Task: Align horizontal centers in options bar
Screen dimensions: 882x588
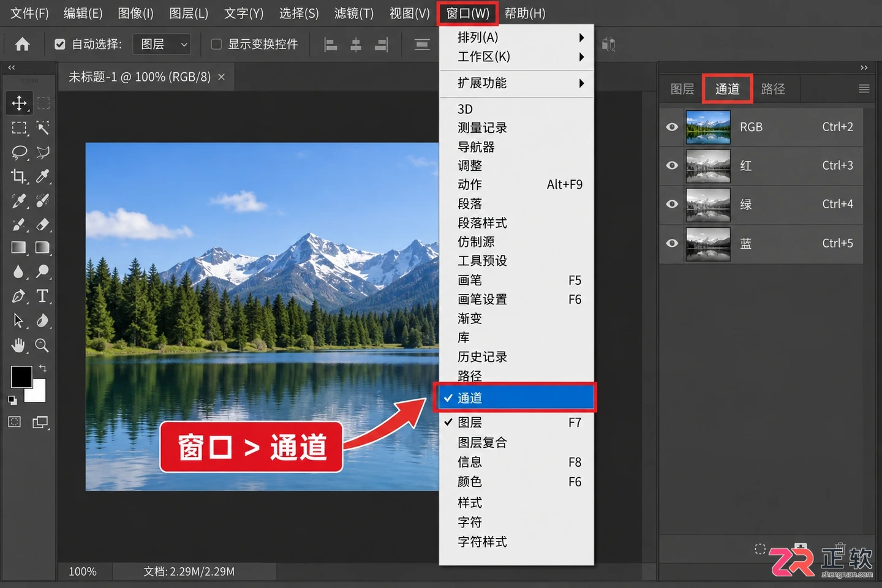Action: 356,44
